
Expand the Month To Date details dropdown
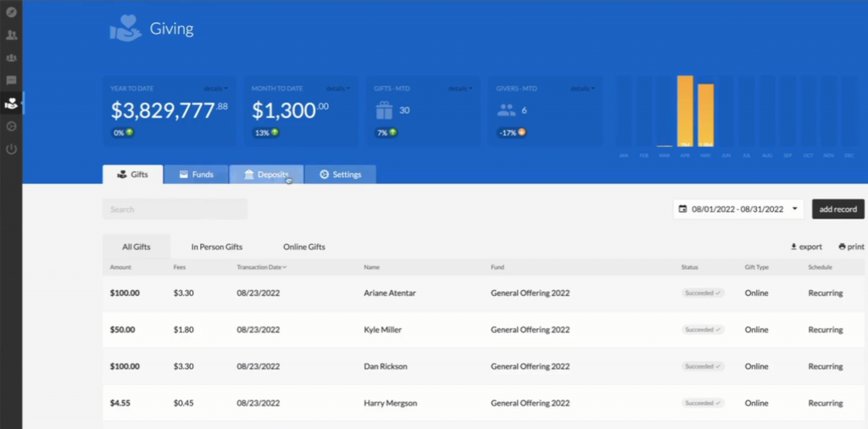[x=337, y=88]
